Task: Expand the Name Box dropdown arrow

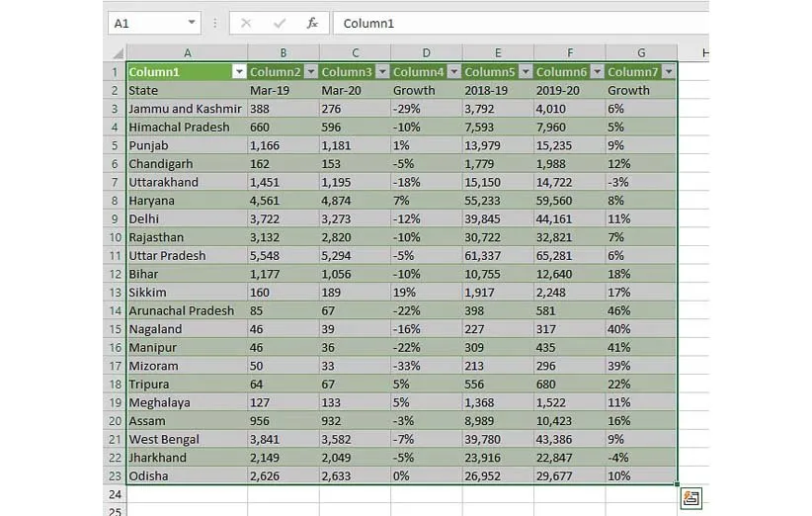Action: [191, 23]
